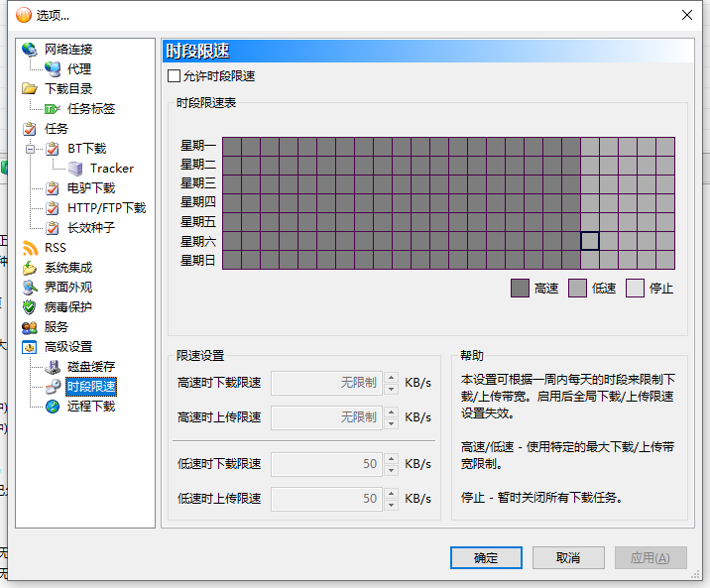Click the 确定 button

pyautogui.click(x=486, y=557)
